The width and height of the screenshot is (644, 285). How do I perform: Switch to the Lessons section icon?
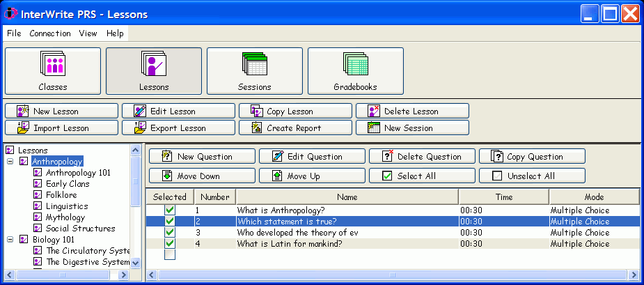coord(154,63)
